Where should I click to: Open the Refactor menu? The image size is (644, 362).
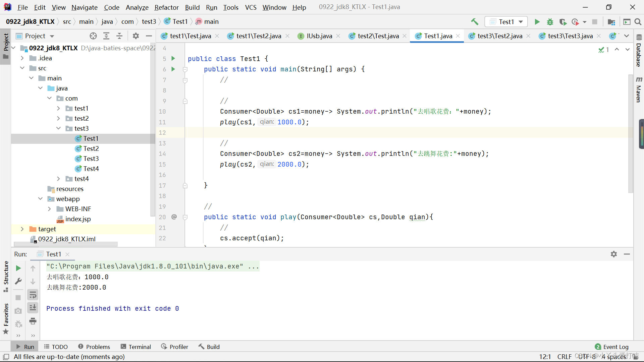(166, 7)
